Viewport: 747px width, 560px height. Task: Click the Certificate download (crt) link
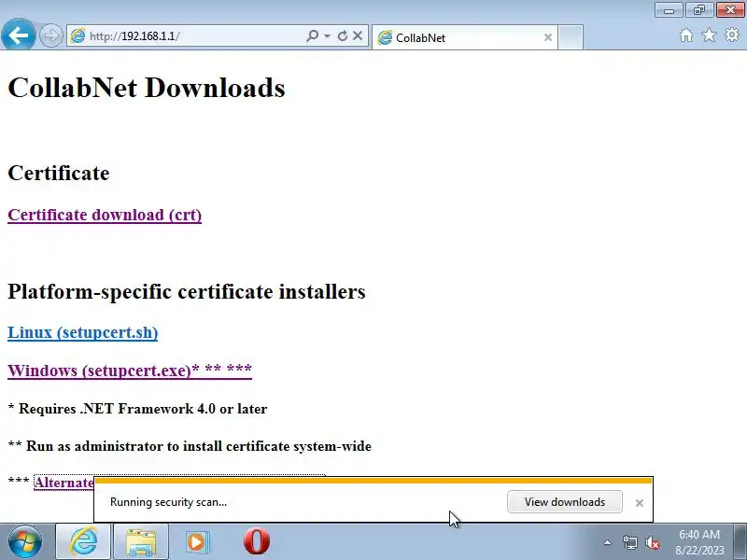(105, 215)
